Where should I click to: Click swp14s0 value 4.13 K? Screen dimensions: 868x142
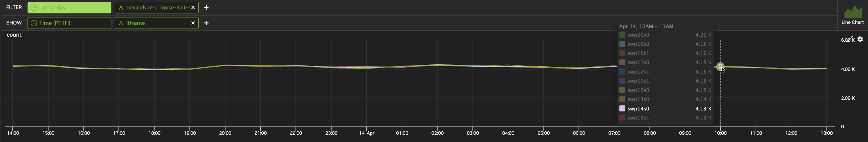coord(703,109)
